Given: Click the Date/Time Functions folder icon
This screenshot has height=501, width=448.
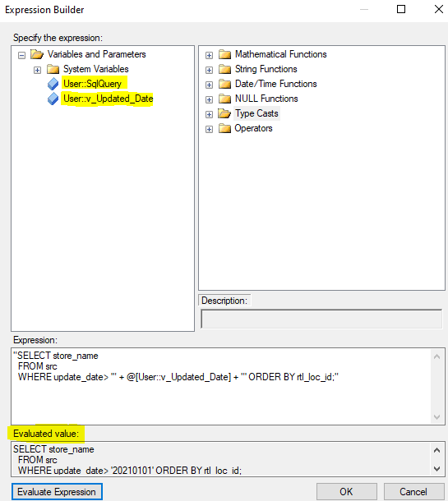Looking at the screenshot, I should pos(224,84).
